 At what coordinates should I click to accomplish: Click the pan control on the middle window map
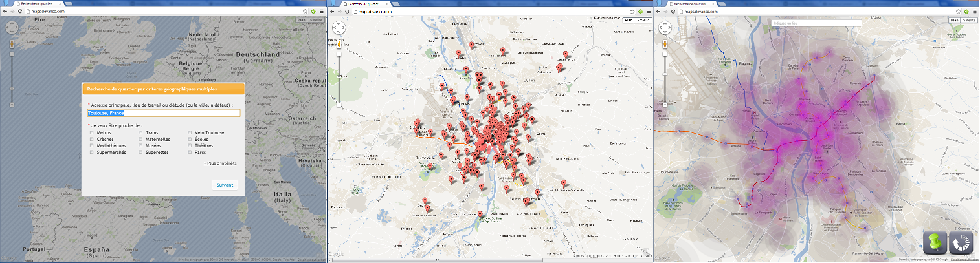339,28
